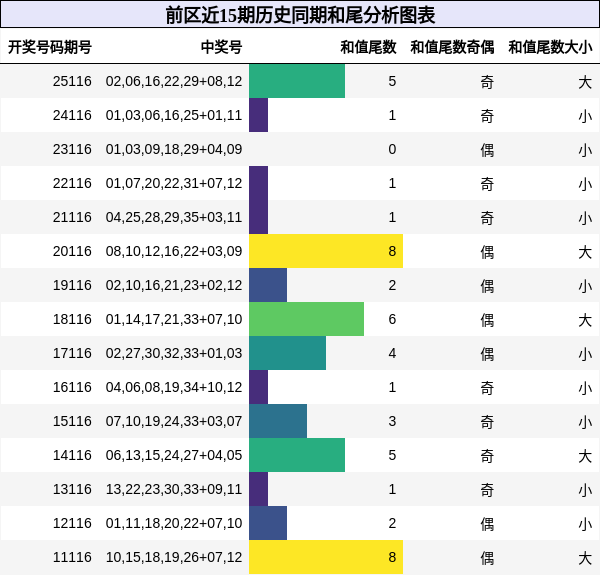600x575 pixels.
Task: Click issue number 21116
Action: click(x=72, y=217)
